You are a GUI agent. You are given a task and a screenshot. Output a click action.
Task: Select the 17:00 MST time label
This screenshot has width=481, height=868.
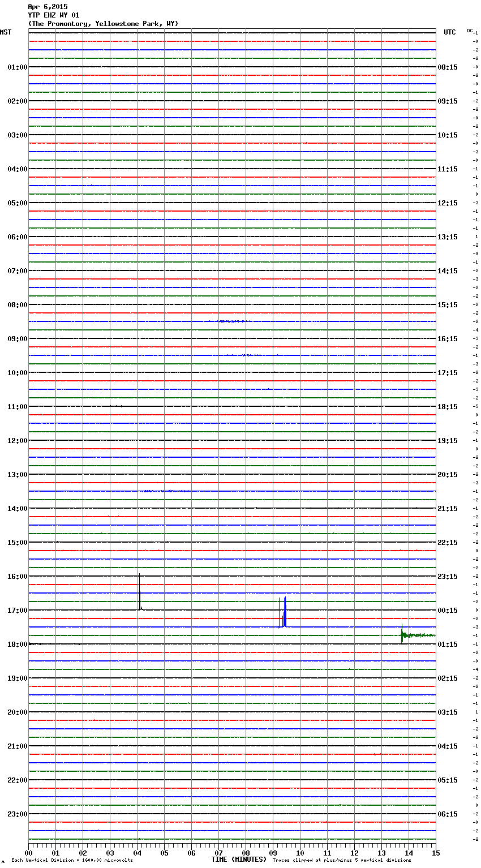[x=18, y=611]
